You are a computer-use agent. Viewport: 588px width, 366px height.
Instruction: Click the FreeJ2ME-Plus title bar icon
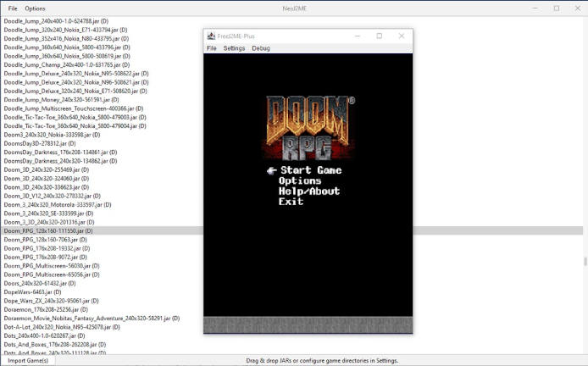pos(211,36)
